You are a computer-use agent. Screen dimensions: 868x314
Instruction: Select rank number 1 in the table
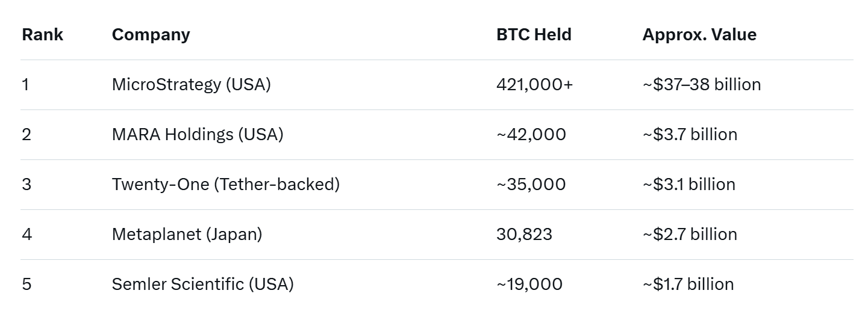(25, 85)
